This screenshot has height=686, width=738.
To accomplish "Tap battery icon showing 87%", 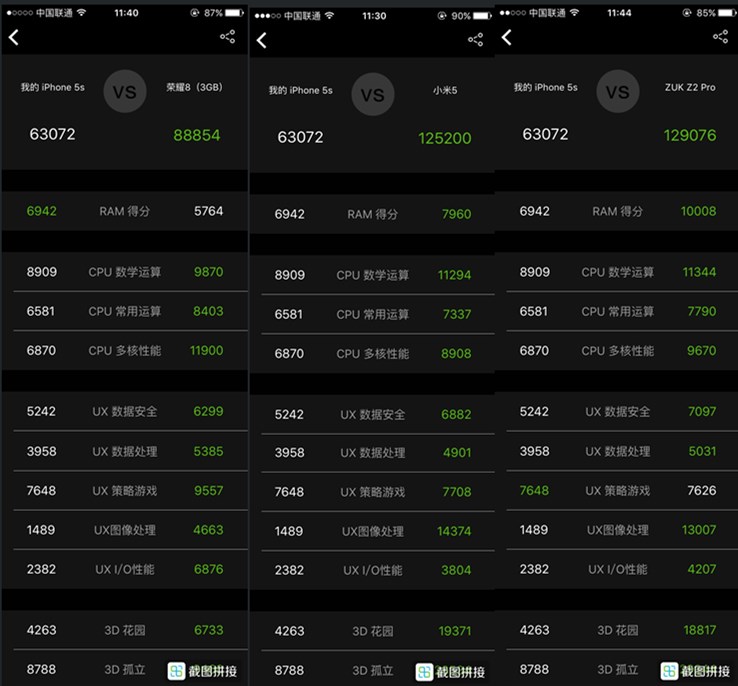I will click(x=234, y=13).
